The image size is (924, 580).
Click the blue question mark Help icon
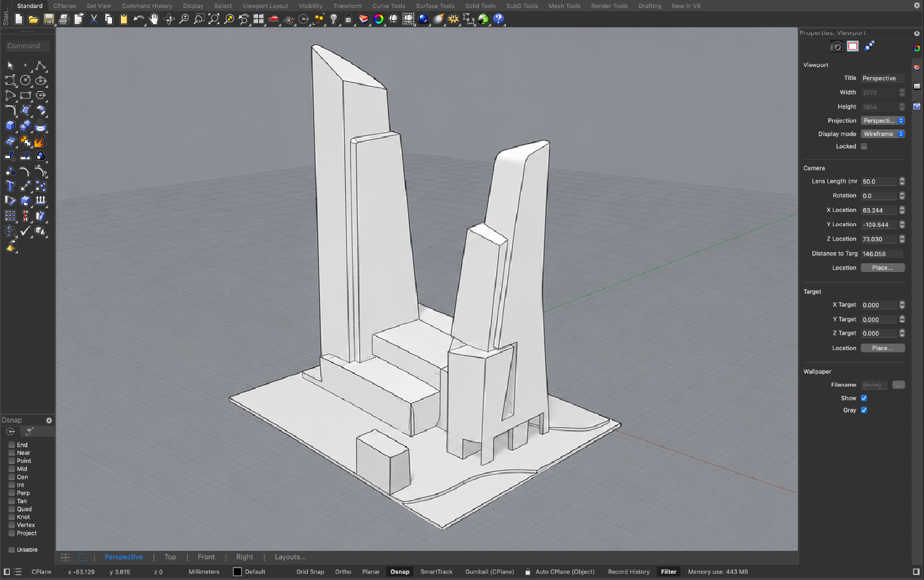pyautogui.click(x=499, y=19)
